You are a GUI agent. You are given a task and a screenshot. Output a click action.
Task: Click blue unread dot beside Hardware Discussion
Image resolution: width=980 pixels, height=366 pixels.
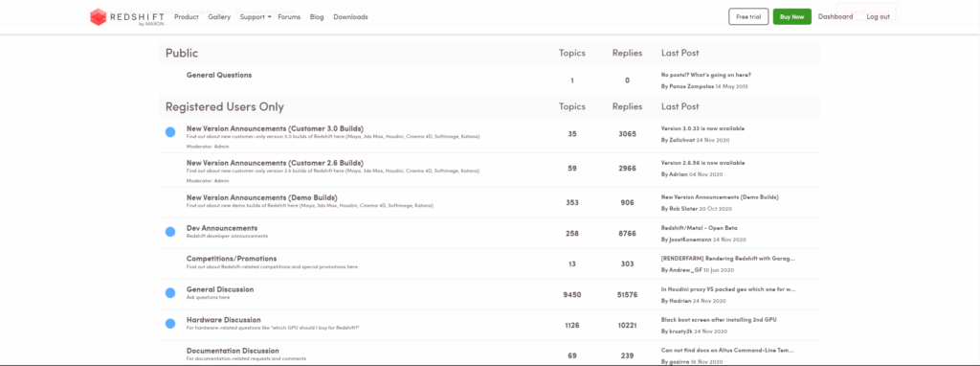tap(170, 324)
